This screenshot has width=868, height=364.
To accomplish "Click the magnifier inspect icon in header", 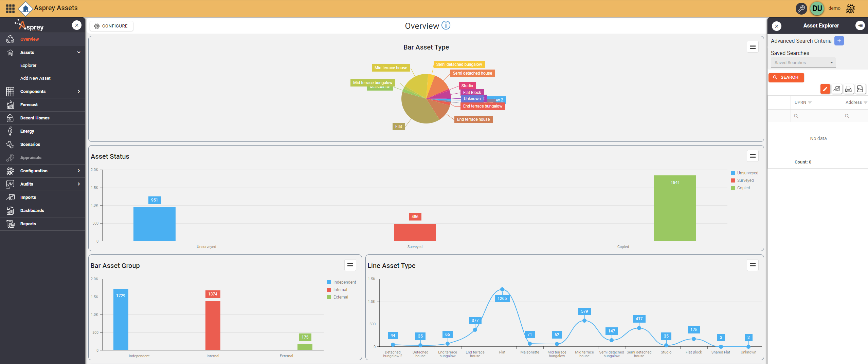I will [801, 8].
